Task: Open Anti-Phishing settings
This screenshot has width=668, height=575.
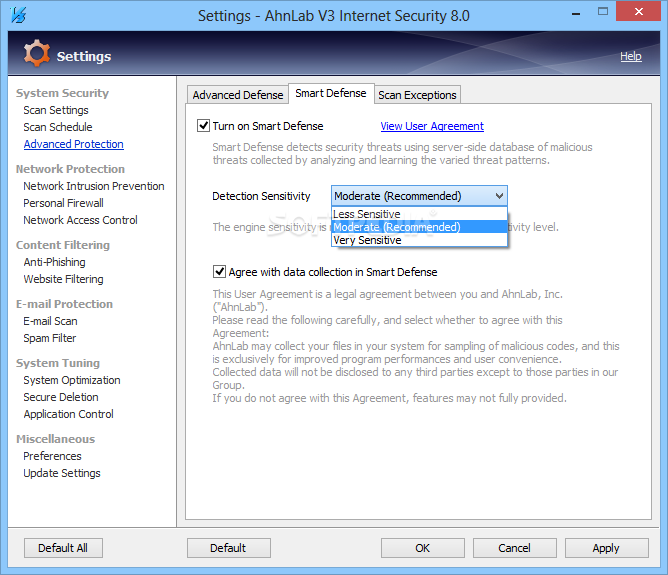Action: tap(54, 262)
